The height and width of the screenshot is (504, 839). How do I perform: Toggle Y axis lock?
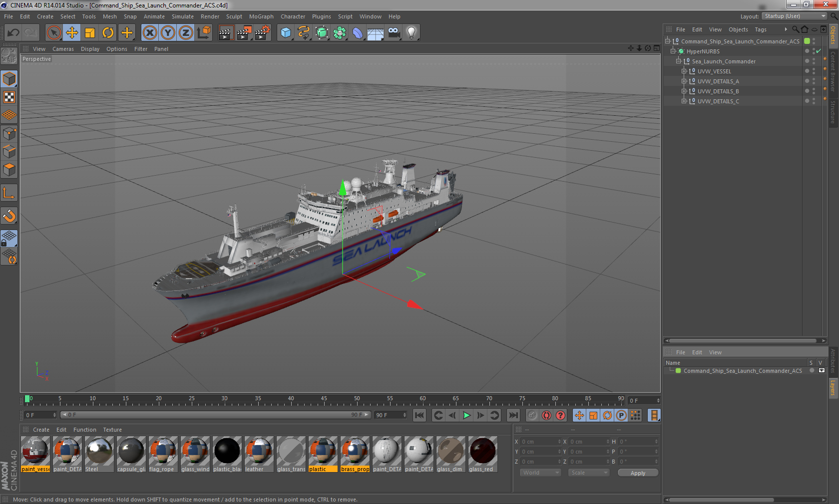click(168, 33)
